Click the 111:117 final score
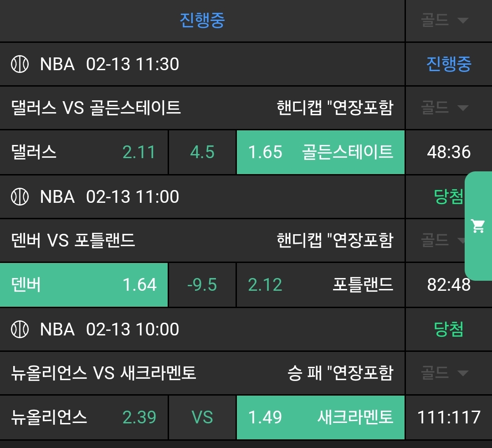Screen dimensions: 492x448 point(449,417)
